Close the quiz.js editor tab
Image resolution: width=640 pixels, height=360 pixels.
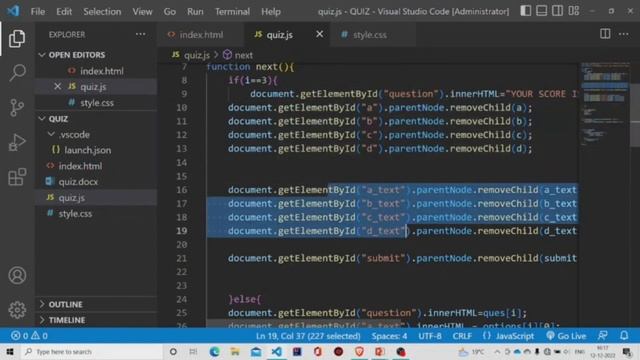[319, 34]
